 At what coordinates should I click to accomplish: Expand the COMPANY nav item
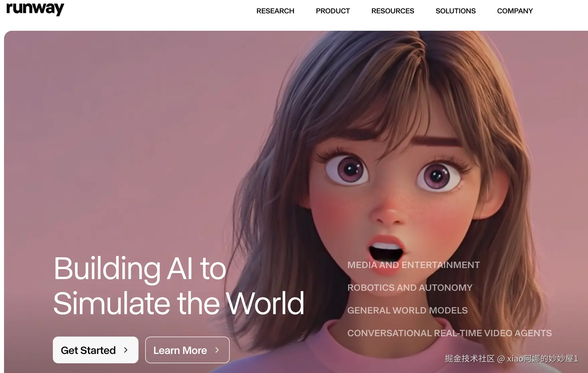pos(515,11)
